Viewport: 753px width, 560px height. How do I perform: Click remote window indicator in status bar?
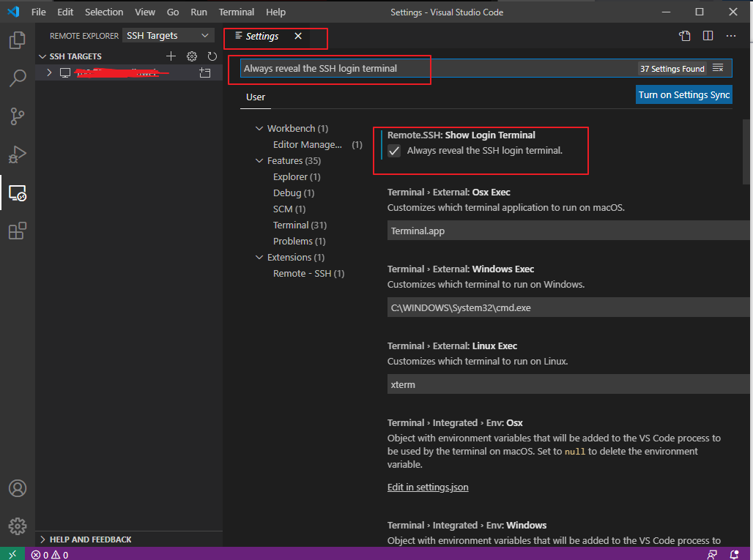coord(12,554)
